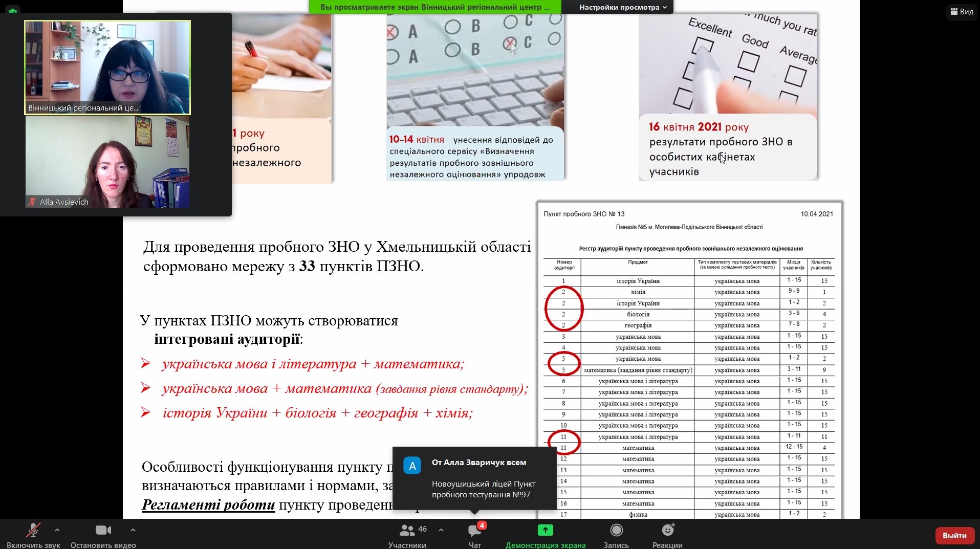980x549 pixels.
Task: Stop camera using Остановить видео icon
Action: [103, 531]
